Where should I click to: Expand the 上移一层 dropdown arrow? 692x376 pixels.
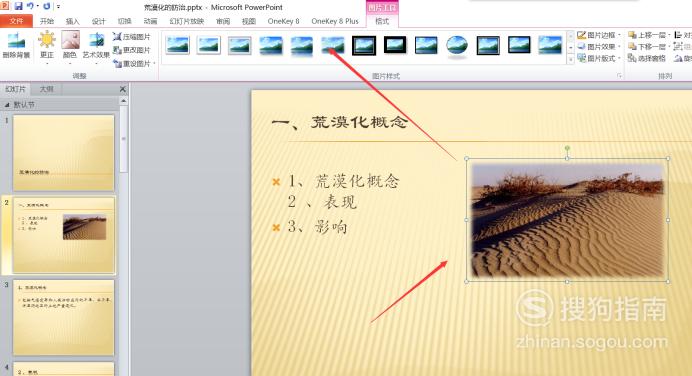point(669,35)
